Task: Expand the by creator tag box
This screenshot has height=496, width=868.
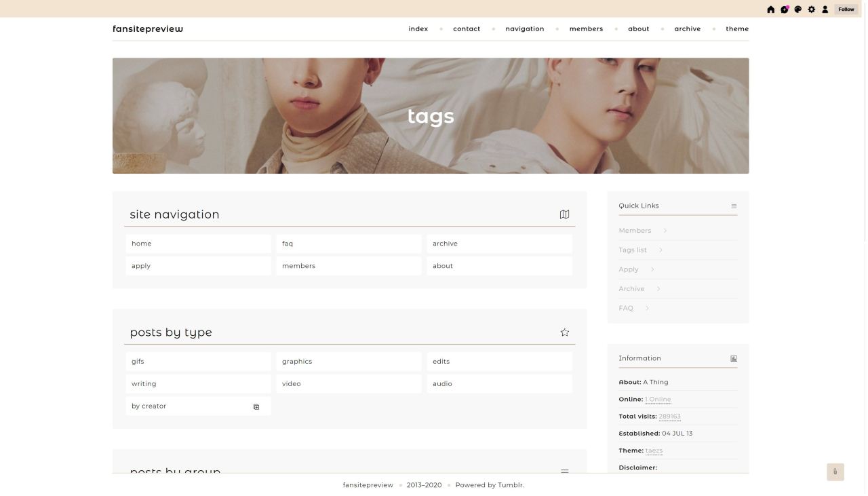Action: click(x=256, y=406)
